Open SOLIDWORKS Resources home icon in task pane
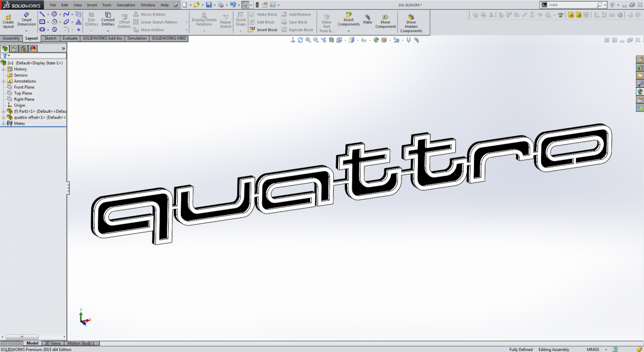644x352 pixels. coord(640,60)
